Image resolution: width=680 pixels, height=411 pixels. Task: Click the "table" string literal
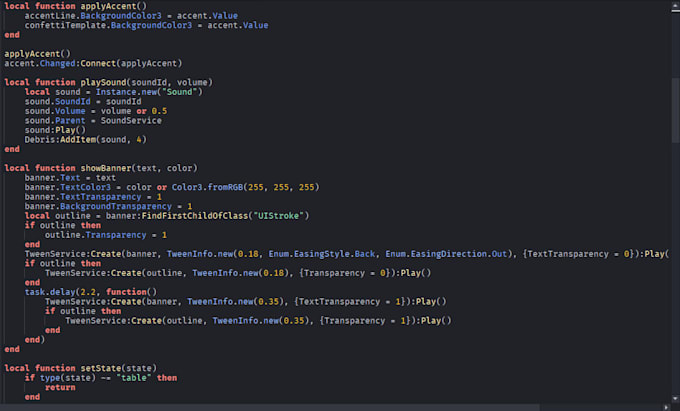(x=134, y=378)
